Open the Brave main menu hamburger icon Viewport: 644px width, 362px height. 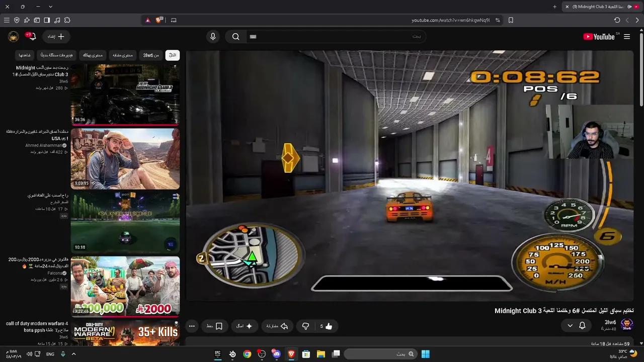coord(7,20)
